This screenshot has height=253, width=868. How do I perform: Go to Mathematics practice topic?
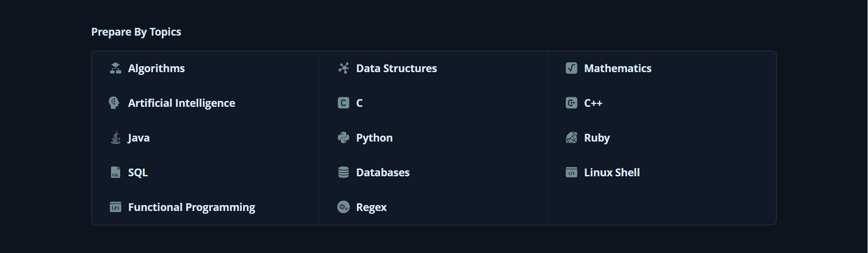tap(618, 68)
